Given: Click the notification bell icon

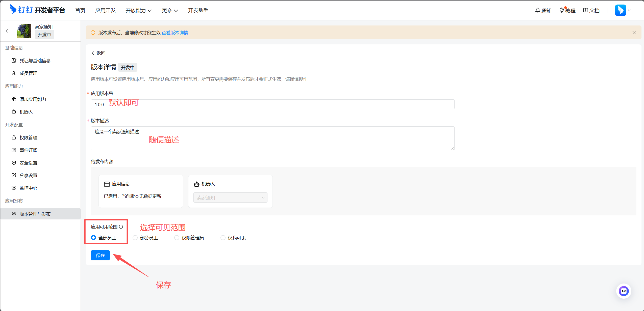Looking at the screenshot, I should pos(537,10).
